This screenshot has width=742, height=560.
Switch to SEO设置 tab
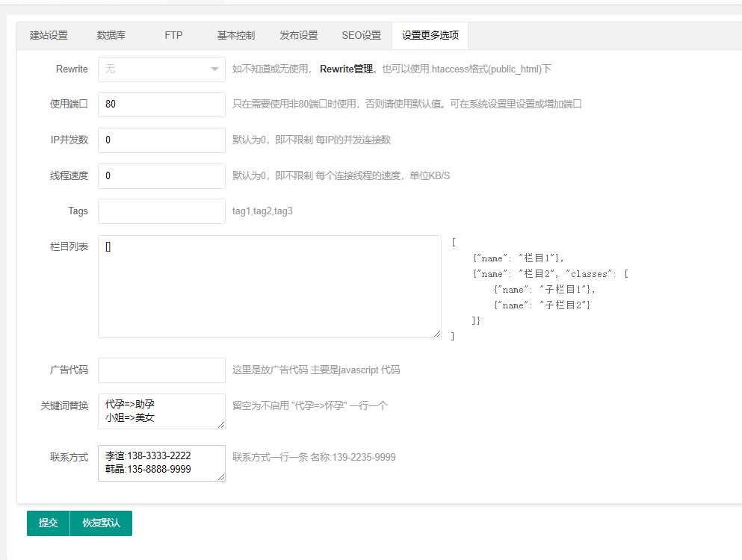click(361, 36)
